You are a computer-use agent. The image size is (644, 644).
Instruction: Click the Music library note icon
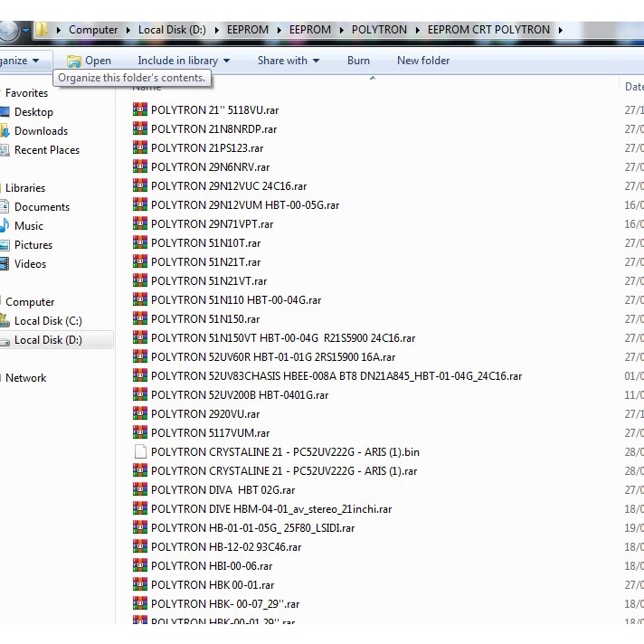click(x=5, y=225)
